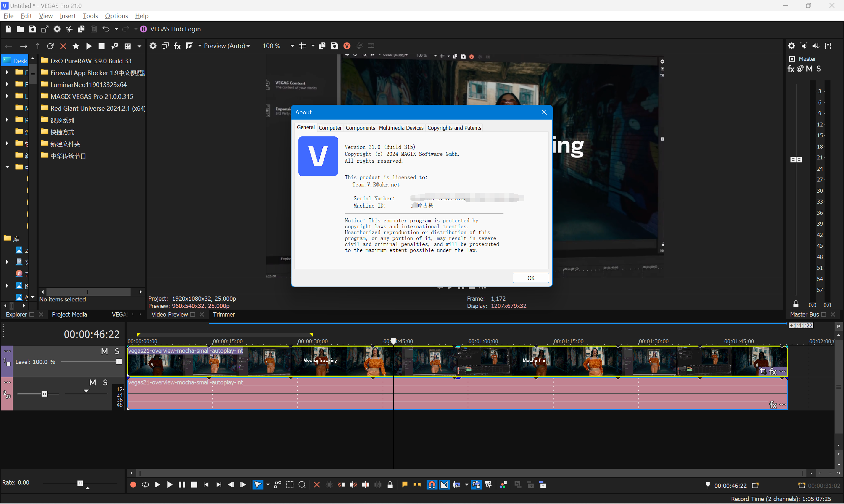Viewport: 844px width, 504px height.
Task: Mute the video track with M button
Action: (x=105, y=351)
